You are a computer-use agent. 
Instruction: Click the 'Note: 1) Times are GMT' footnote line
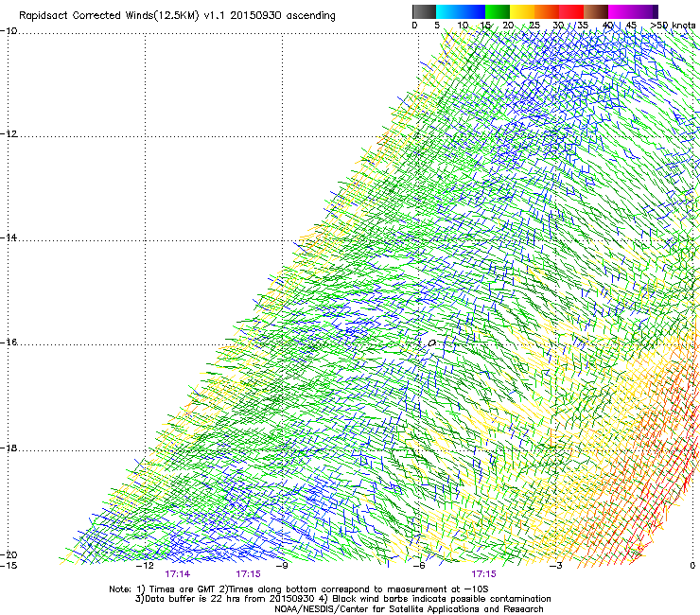(x=299, y=589)
